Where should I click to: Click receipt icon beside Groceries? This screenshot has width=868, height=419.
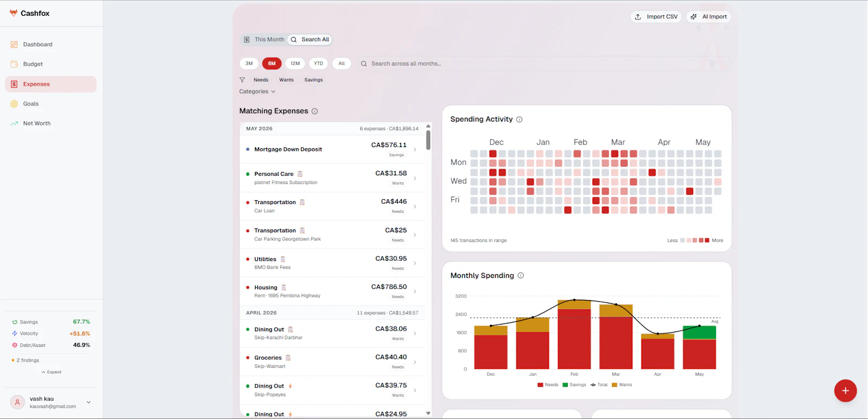[x=288, y=358]
